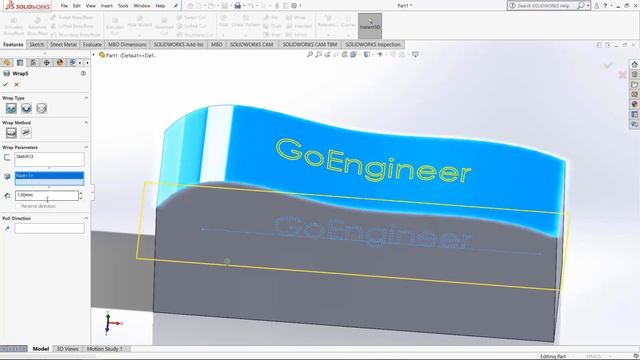
Task: Click the Pull Direction selection box
Action: [x=49, y=228]
